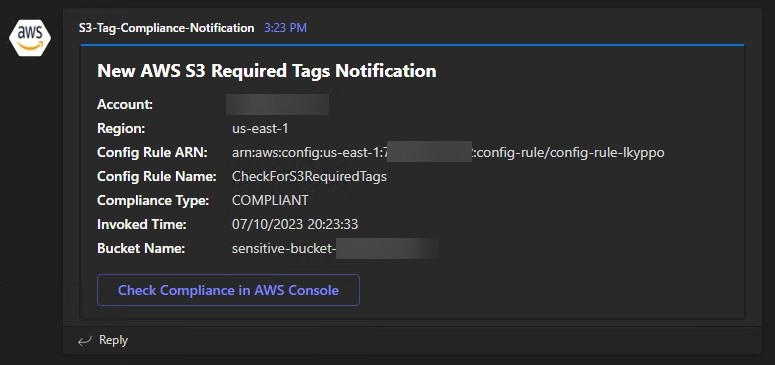This screenshot has height=365, width=775.
Task: Click the COMPLIANT compliance type value
Action: click(270, 200)
